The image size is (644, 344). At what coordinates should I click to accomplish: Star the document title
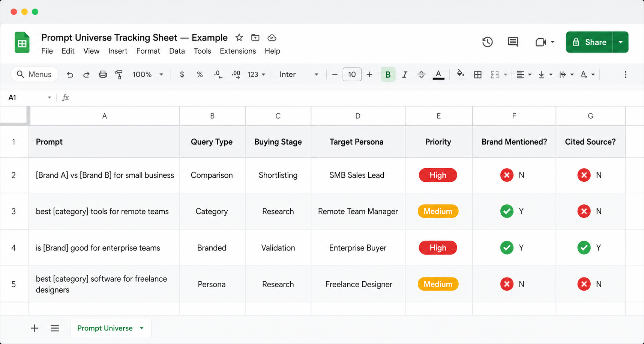click(239, 38)
